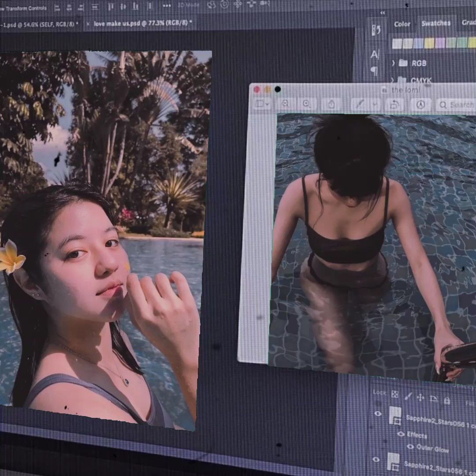This screenshot has width=476, height=476.
Task: Open the History panel icon
Action: 376,30
